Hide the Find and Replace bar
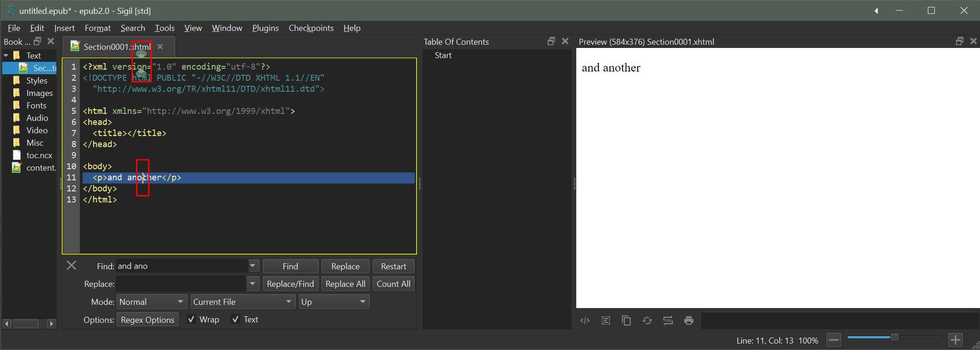980x350 pixels. pos(72,266)
